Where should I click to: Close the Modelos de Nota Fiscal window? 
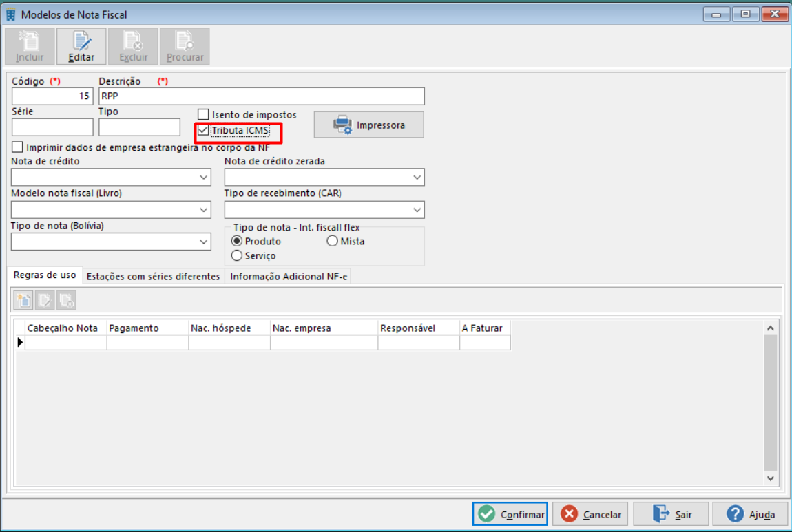click(x=775, y=14)
